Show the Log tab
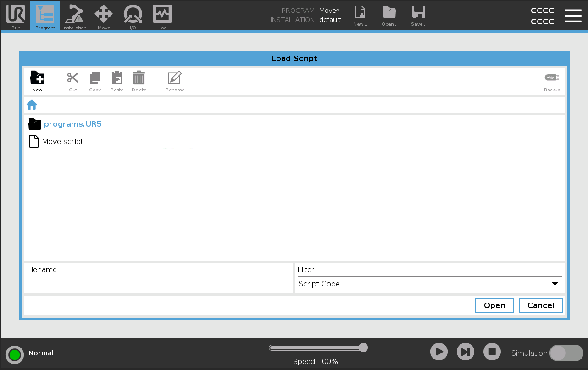Screen dimensions: 588x370 [162, 16]
